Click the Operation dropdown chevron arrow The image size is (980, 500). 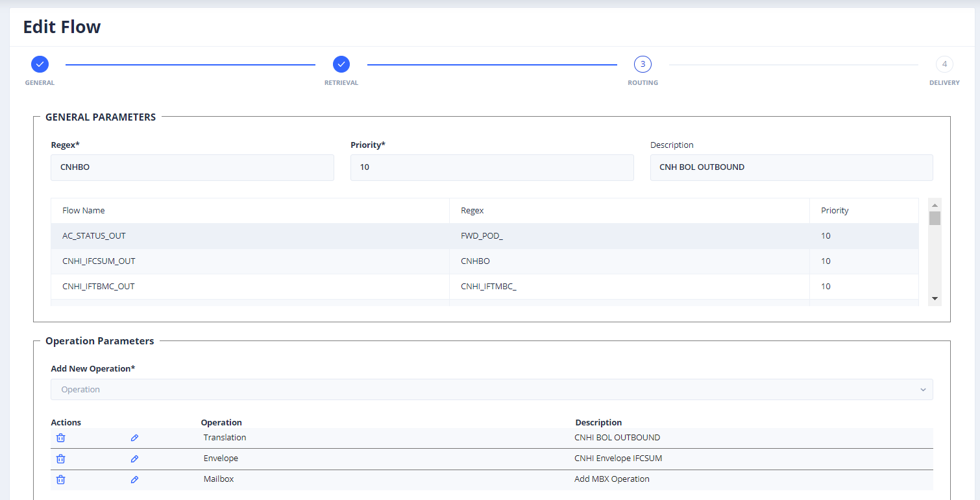[923, 390]
